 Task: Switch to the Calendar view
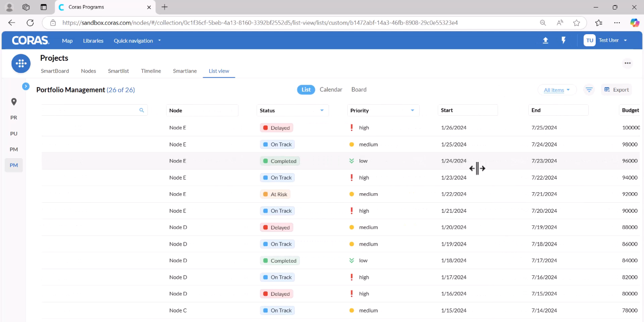[x=331, y=90]
